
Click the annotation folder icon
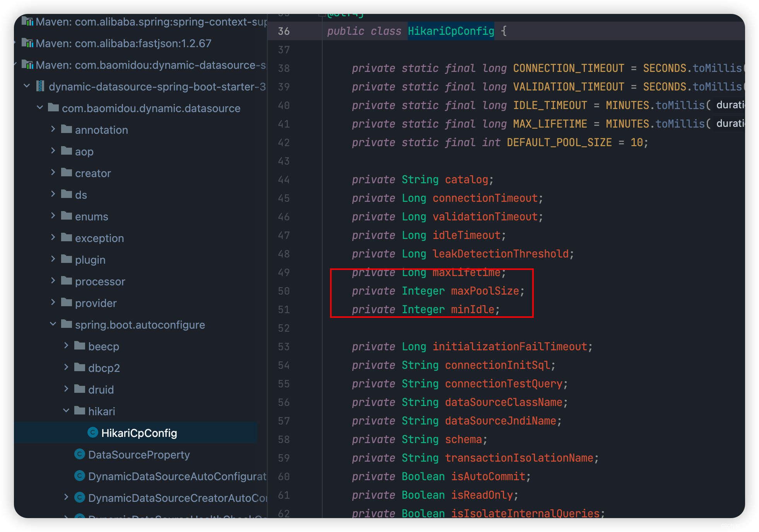pyautogui.click(x=67, y=129)
